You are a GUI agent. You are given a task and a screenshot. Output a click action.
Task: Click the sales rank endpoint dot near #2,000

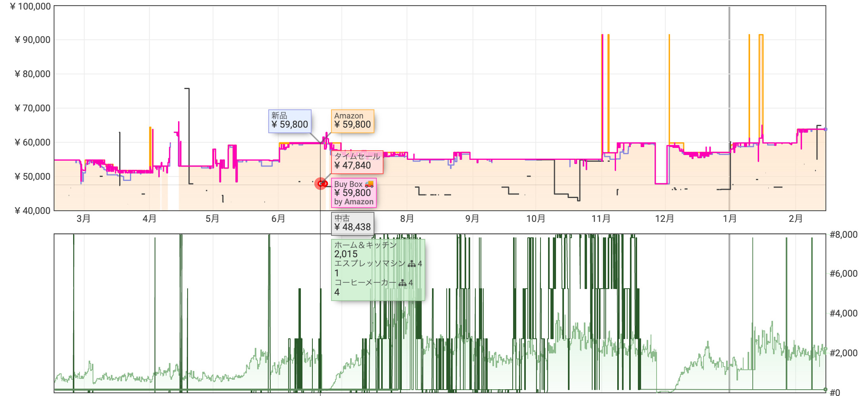coord(825,349)
